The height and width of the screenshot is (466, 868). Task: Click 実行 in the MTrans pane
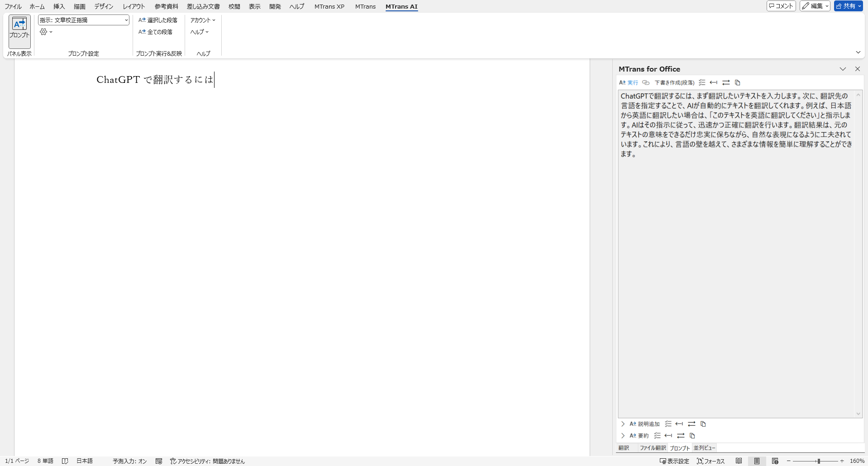[629, 82]
